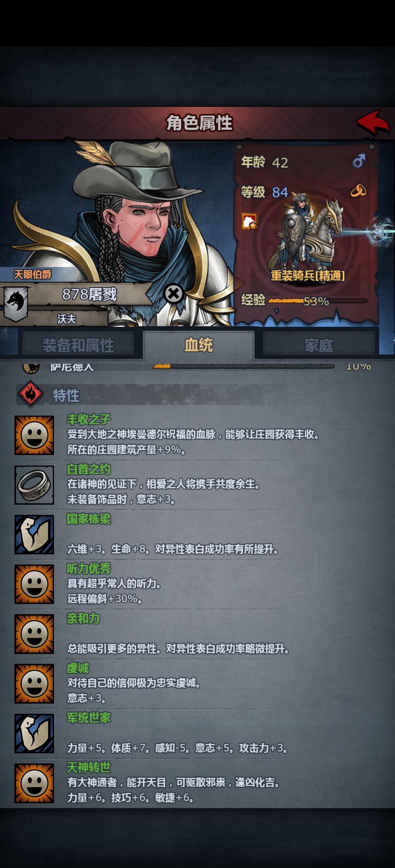
Task: Tap the 国家栋梁 muscle arm icon
Action: (x=34, y=534)
